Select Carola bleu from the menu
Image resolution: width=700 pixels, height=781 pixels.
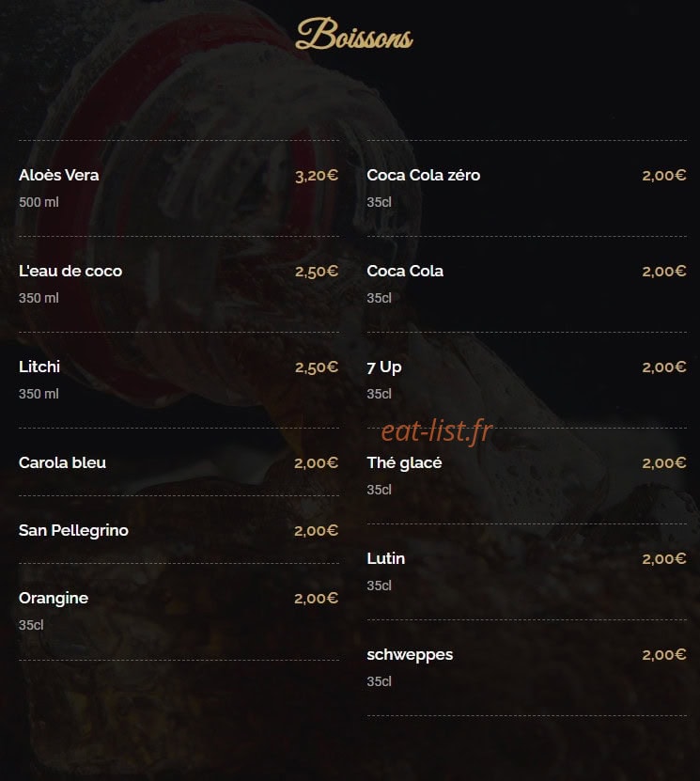click(62, 462)
